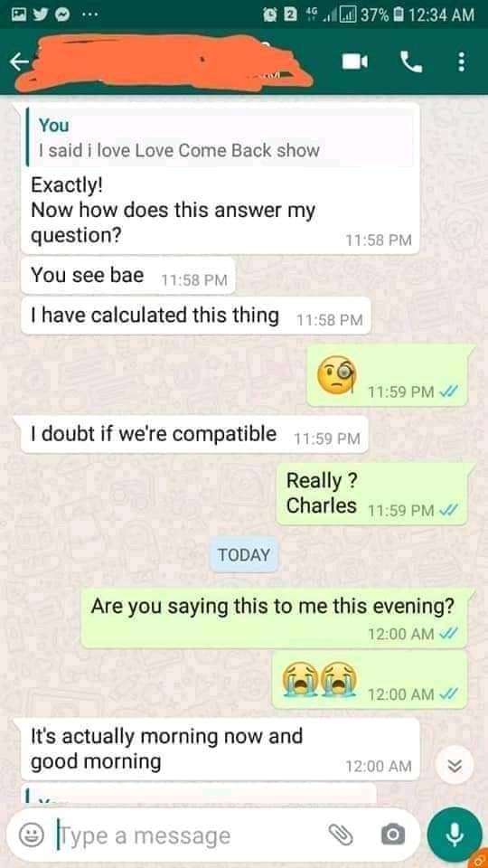Tap the TODAY date divider

click(244, 554)
